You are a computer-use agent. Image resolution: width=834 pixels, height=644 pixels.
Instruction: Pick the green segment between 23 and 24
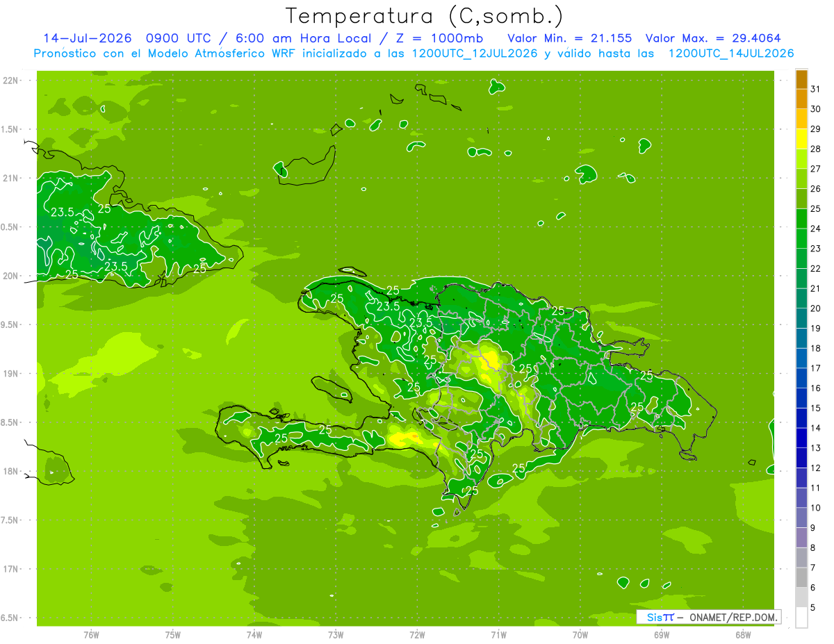[x=801, y=239]
